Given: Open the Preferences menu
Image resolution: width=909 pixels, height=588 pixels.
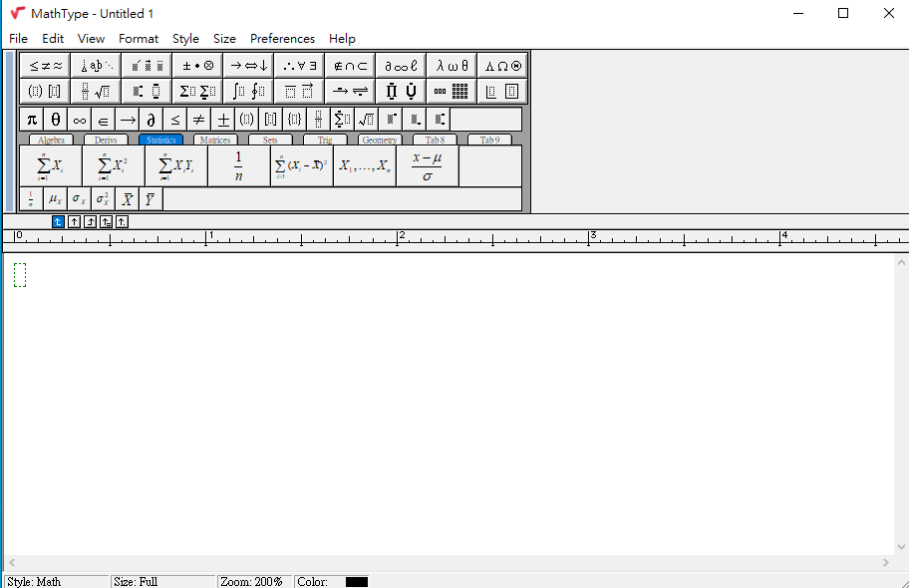Looking at the screenshot, I should [x=282, y=39].
